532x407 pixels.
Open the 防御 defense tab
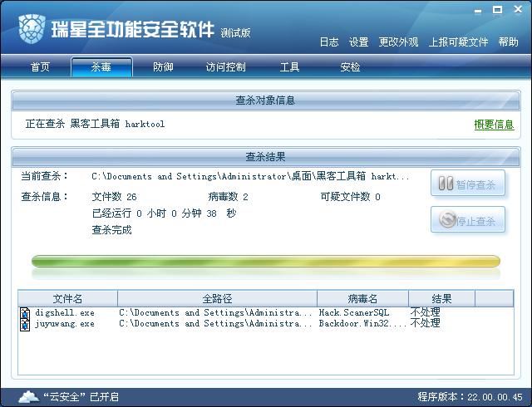click(163, 66)
